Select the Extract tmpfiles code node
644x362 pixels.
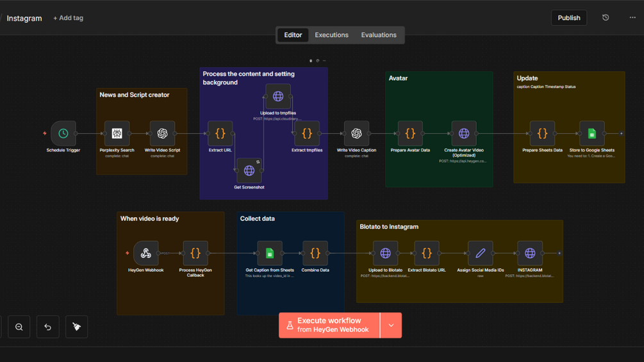tap(307, 133)
